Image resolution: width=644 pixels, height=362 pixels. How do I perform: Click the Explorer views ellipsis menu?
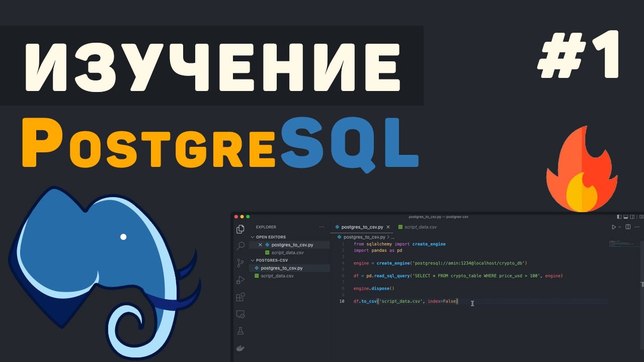pos(321,227)
